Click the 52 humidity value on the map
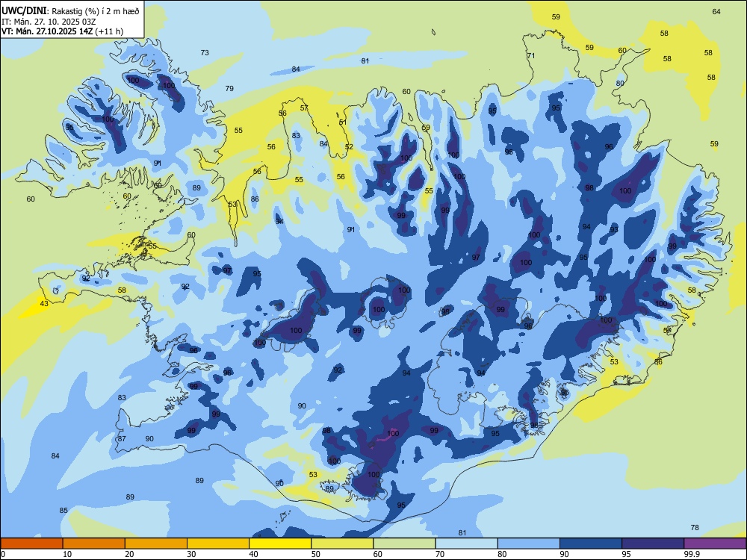Viewport: 747px width, 560px height. pyautogui.click(x=349, y=146)
